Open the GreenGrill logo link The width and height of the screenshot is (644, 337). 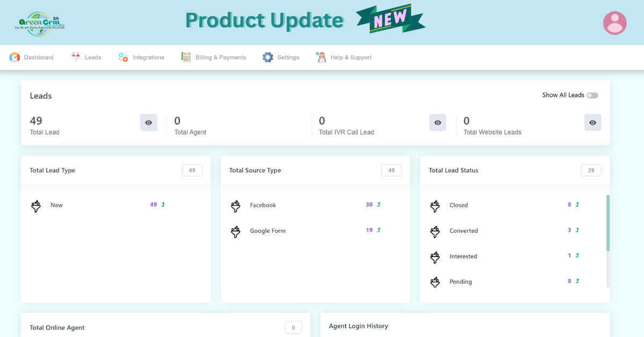pyautogui.click(x=38, y=21)
